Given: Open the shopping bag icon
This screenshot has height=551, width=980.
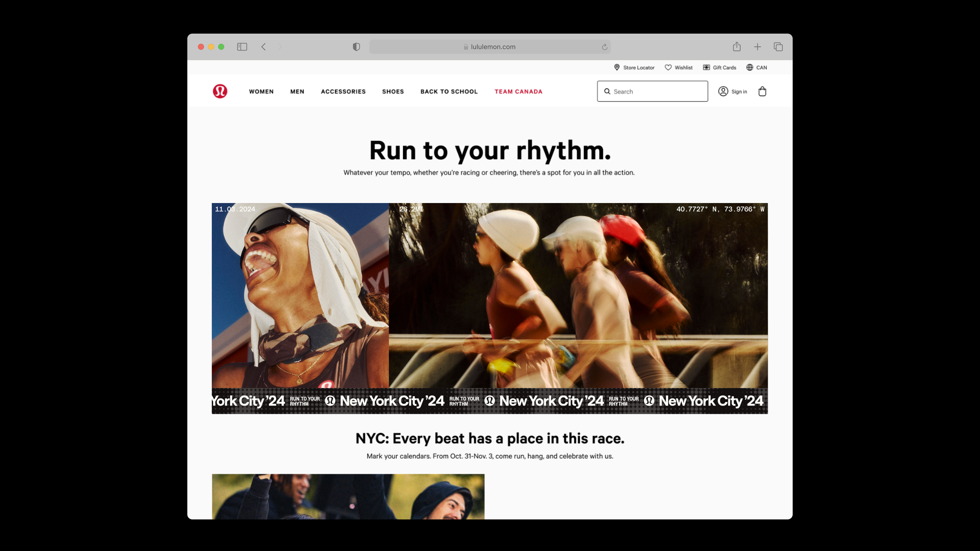Looking at the screenshot, I should coord(762,91).
